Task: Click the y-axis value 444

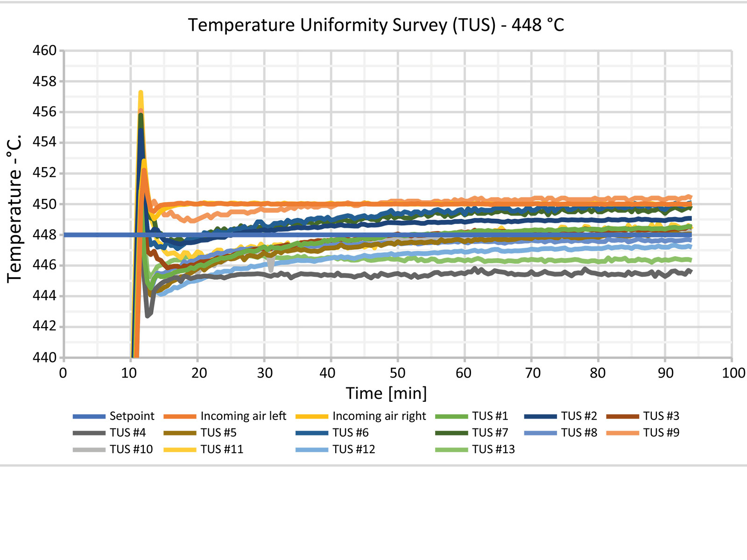Action: 44,295
